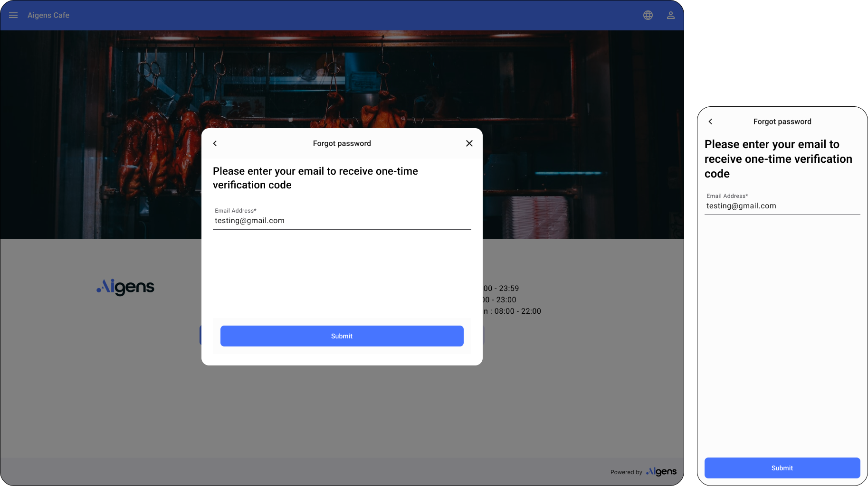Image resolution: width=868 pixels, height=486 pixels.
Task: Click the Email Address label in the dialog
Action: coord(235,210)
